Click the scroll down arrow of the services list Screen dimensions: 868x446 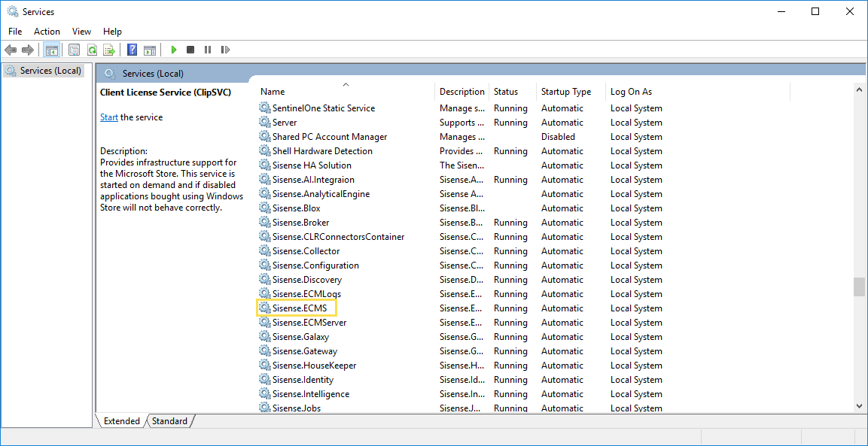(x=858, y=405)
